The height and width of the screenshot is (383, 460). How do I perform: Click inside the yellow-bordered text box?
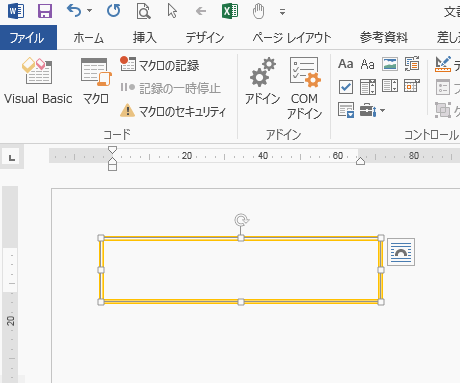[241, 270]
